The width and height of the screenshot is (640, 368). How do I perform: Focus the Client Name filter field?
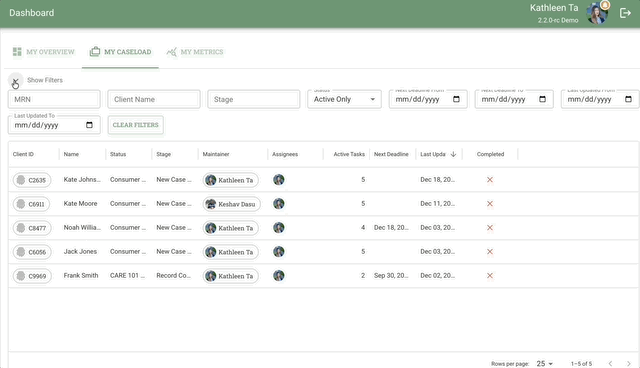pyautogui.click(x=154, y=99)
